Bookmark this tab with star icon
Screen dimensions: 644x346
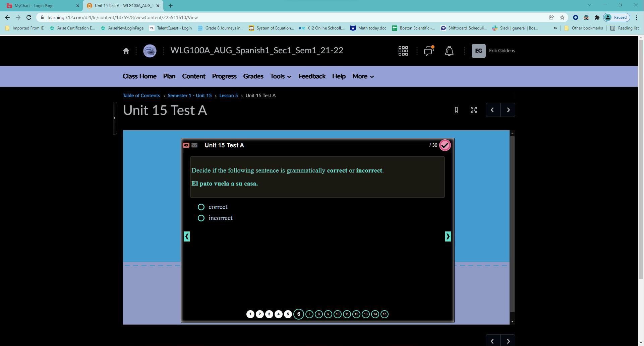[x=562, y=17]
